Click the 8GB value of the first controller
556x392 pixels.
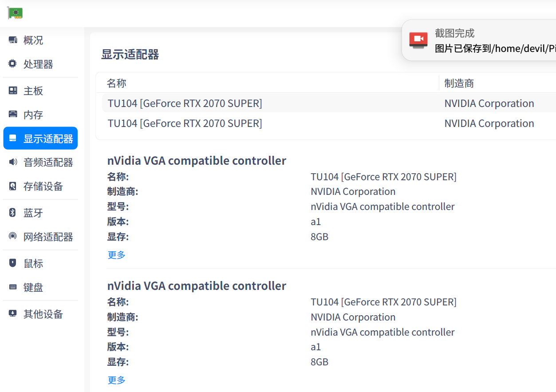pos(319,237)
